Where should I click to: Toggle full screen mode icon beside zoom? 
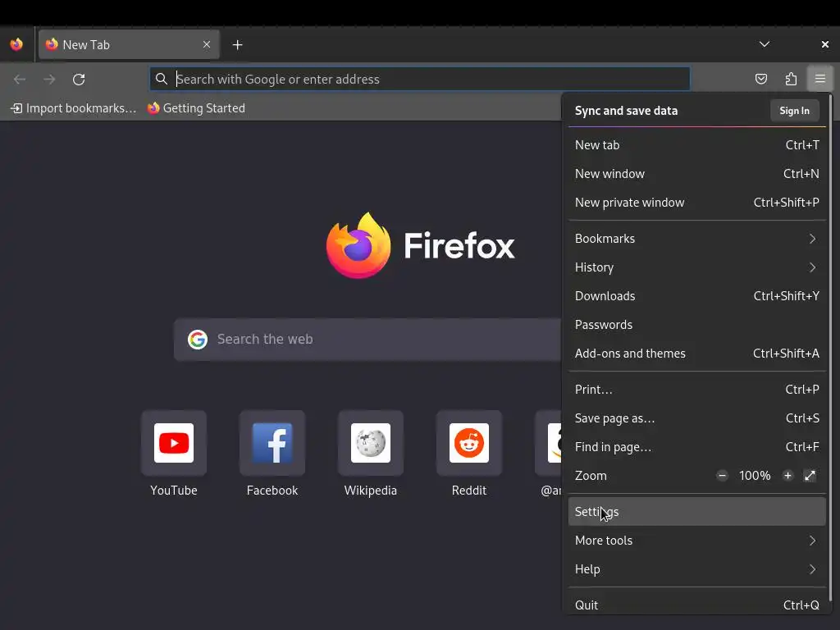point(810,476)
